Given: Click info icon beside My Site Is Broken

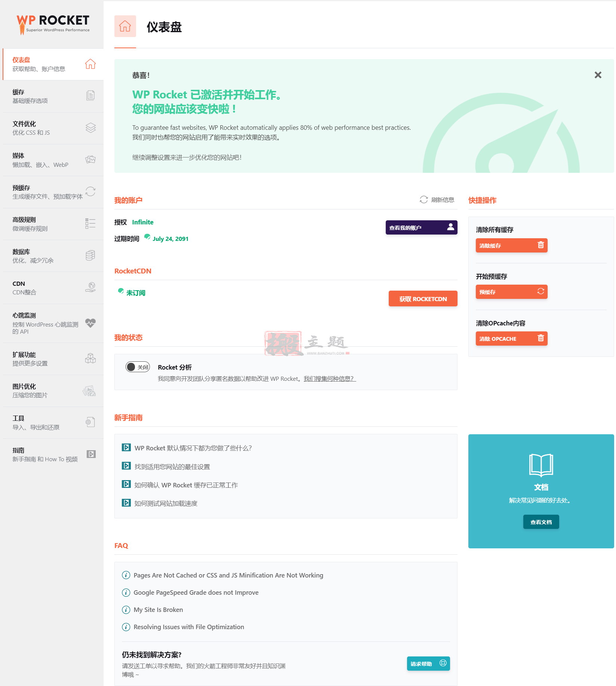Looking at the screenshot, I should pos(126,610).
